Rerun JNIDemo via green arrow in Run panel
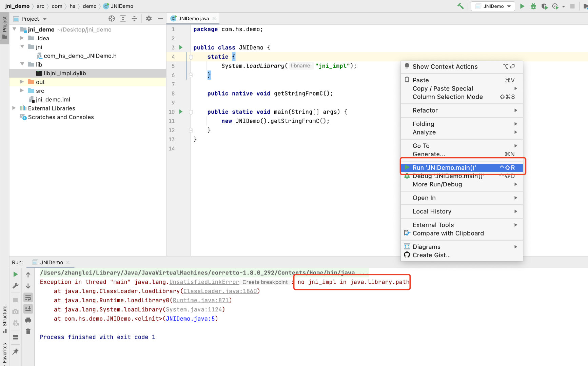Screen dimensions: 588x366 click(15, 274)
